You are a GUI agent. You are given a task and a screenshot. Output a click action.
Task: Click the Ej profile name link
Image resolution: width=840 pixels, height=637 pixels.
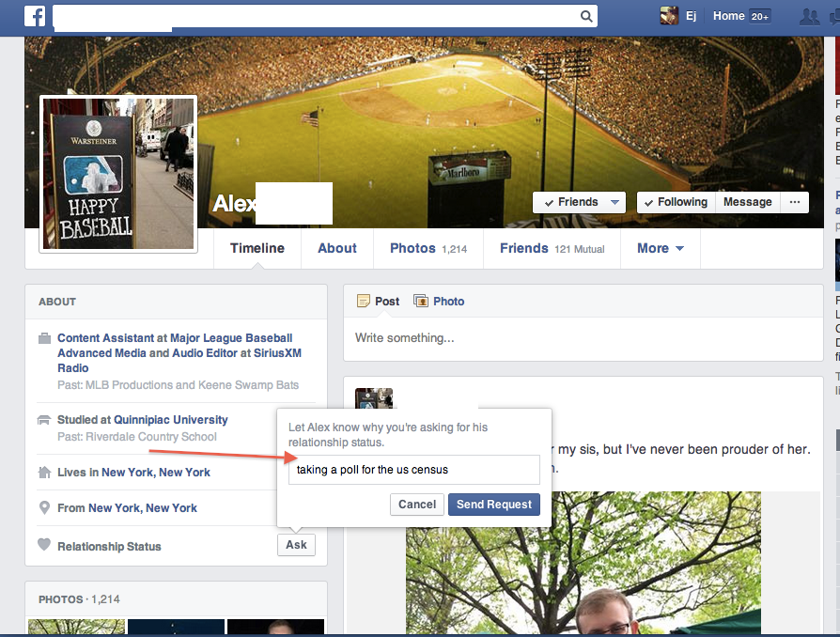coord(691,16)
